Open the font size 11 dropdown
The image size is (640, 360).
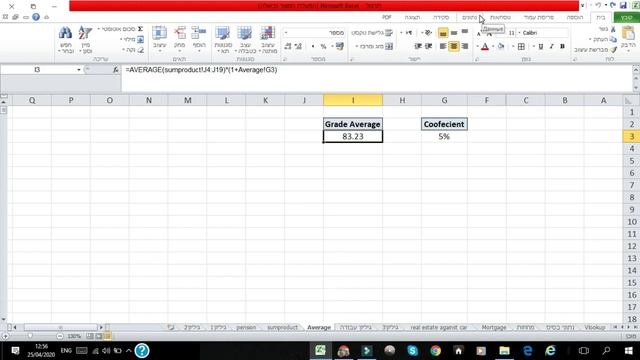[x=507, y=33]
